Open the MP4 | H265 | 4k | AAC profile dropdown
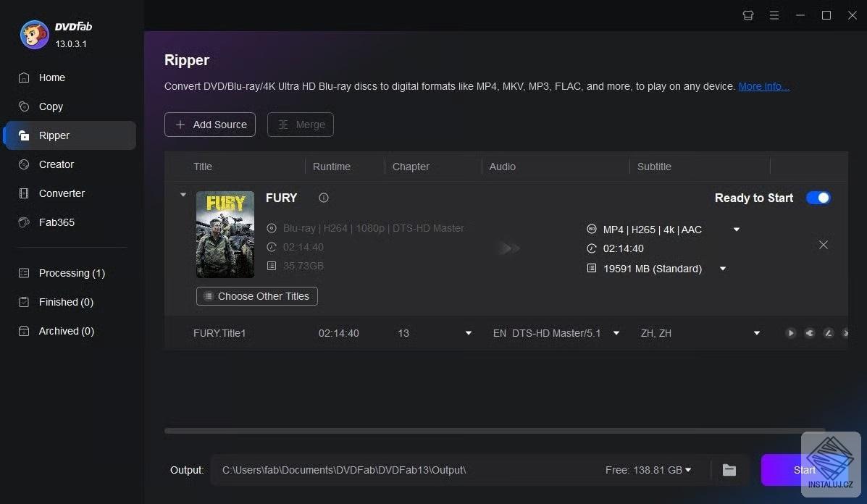 737,230
